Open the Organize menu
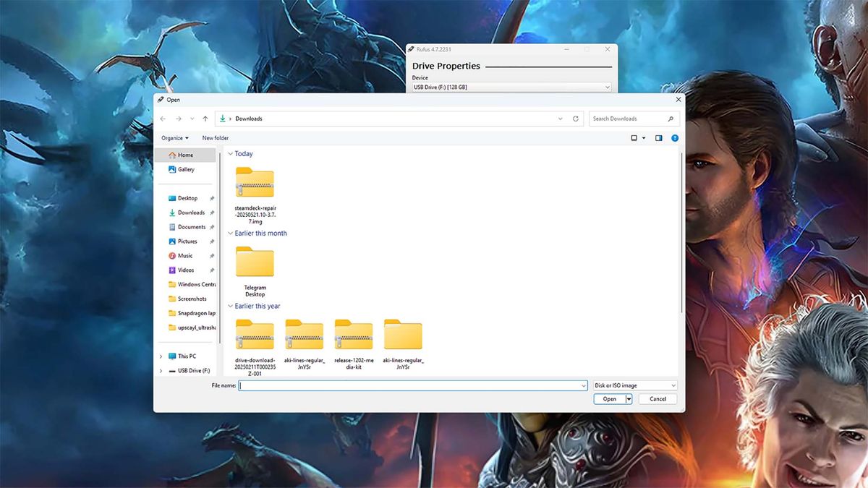The width and height of the screenshot is (868, 488). (x=174, y=137)
